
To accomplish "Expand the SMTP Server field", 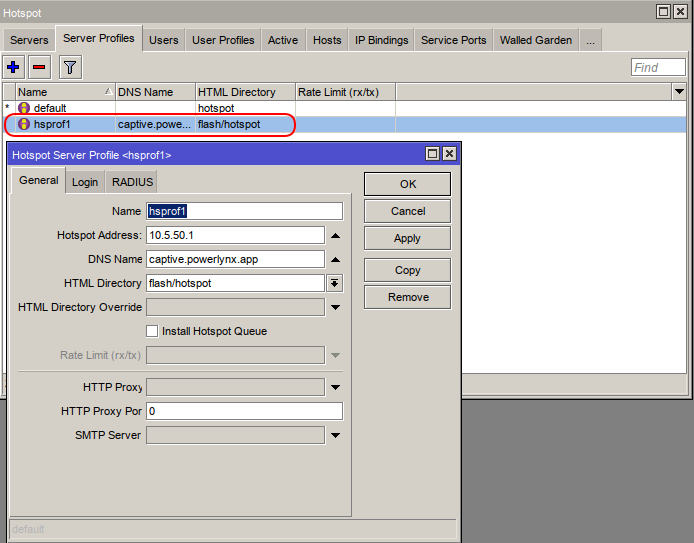I will [335, 435].
